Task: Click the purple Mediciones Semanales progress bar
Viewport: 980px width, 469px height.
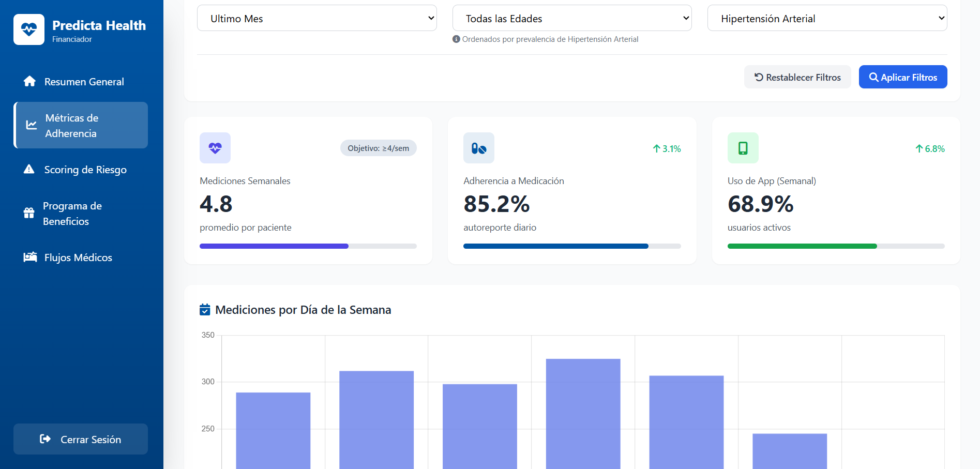Action: click(274, 246)
